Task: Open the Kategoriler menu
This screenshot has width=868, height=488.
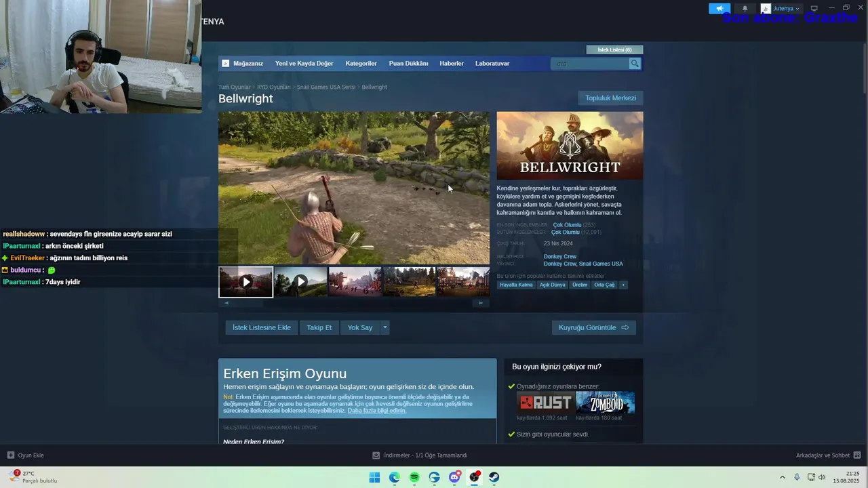Action: 361,64
